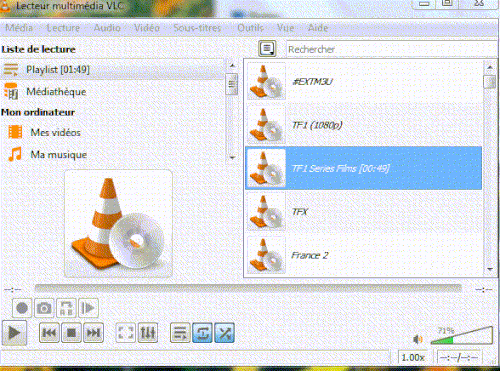This screenshot has width=500, height=371.
Task: Click the TF1 (1080p) cone thumbnail
Action: click(x=266, y=125)
